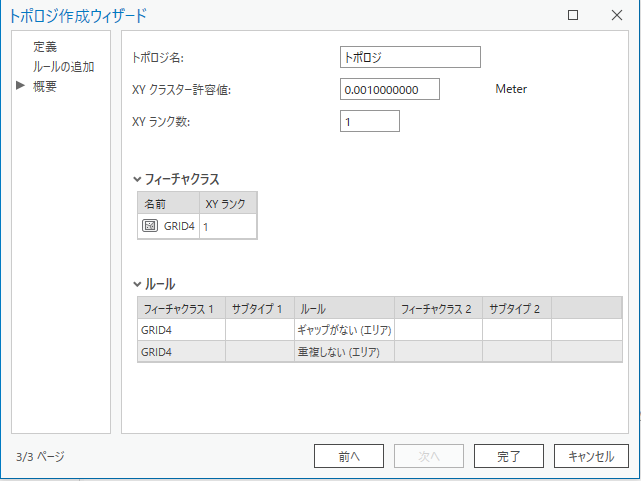The height and width of the screenshot is (481, 641).
Task: Click the XY クラスター許容値 field
Action: point(389,89)
